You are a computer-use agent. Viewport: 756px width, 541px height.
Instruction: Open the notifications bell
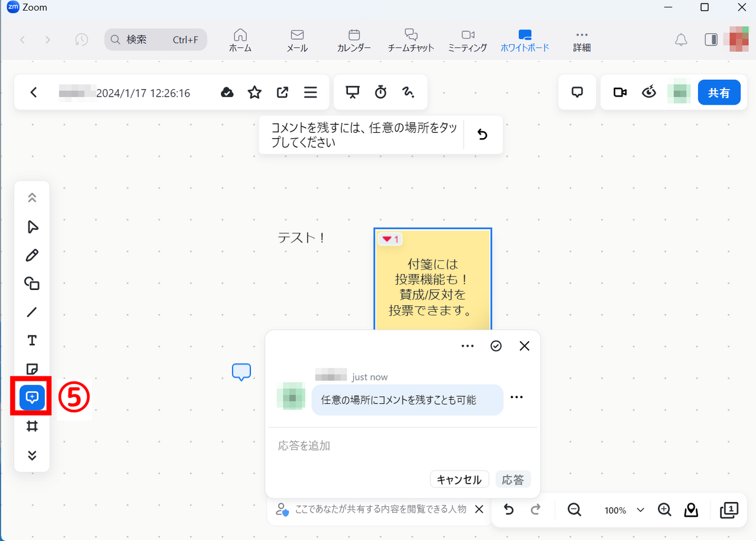click(681, 40)
